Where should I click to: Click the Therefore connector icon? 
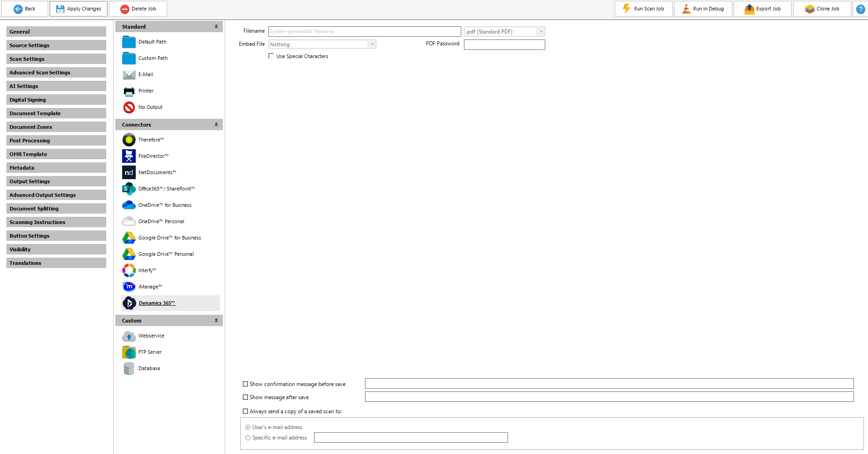pyautogui.click(x=129, y=140)
